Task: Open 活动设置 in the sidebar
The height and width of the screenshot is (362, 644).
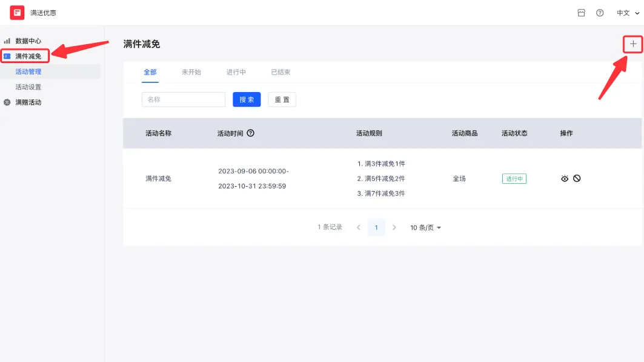Action: [28, 87]
